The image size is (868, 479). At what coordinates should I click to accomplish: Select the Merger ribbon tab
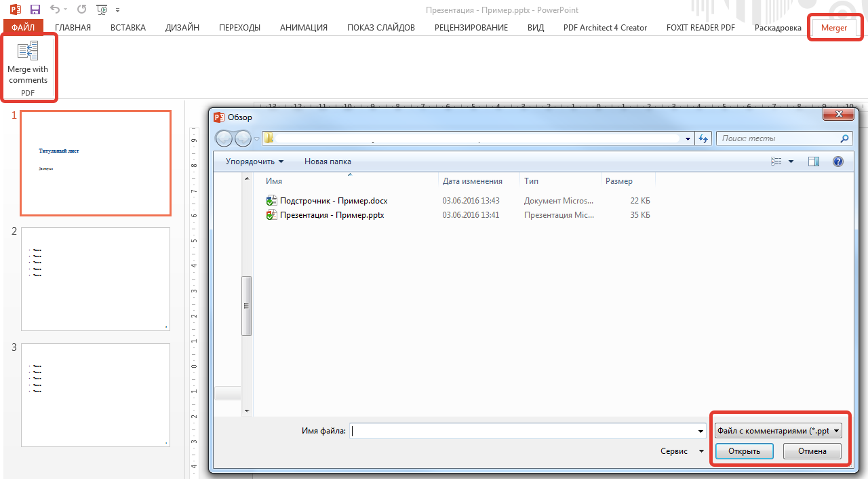[834, 28]
